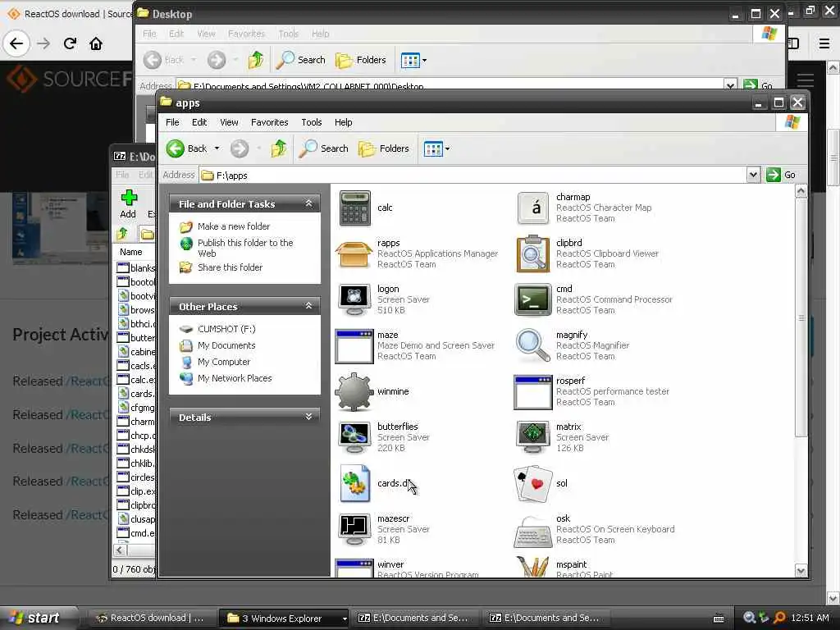Click the browser reload icon
Screen dimensions: 840x630
point(70,43)
